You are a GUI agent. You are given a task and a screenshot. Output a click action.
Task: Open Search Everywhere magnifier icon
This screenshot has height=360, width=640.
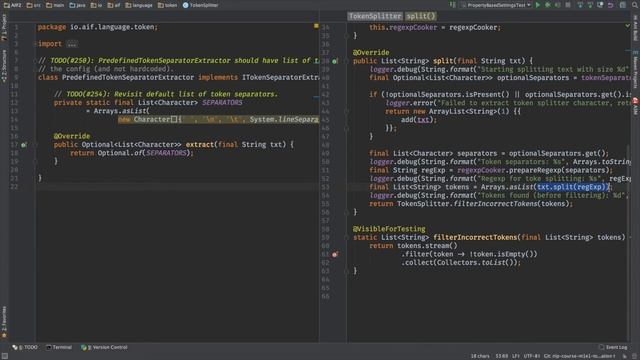coord(635,5)
